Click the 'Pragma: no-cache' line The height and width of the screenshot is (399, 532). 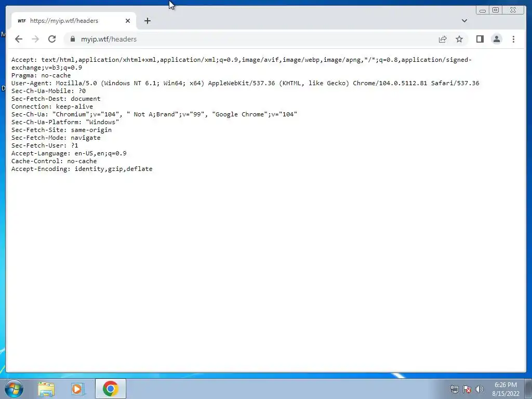41,75
